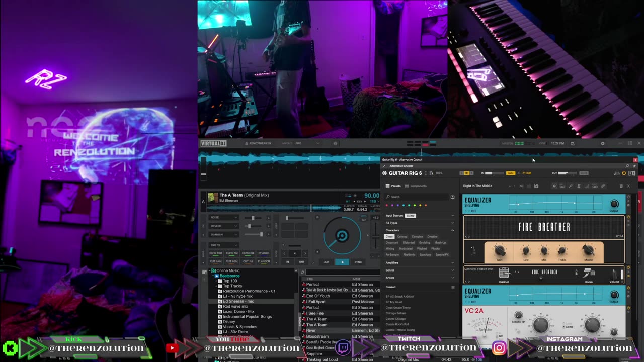The width and height of the screenshot is (644, 362).
Task: Open the Guitar Rig three-dot menu
Action: click(x=426, y=173)
